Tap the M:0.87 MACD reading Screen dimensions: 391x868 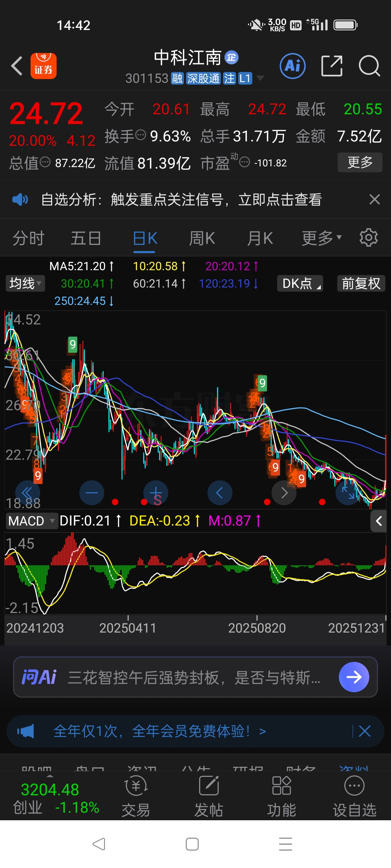[x=235, y=521]
